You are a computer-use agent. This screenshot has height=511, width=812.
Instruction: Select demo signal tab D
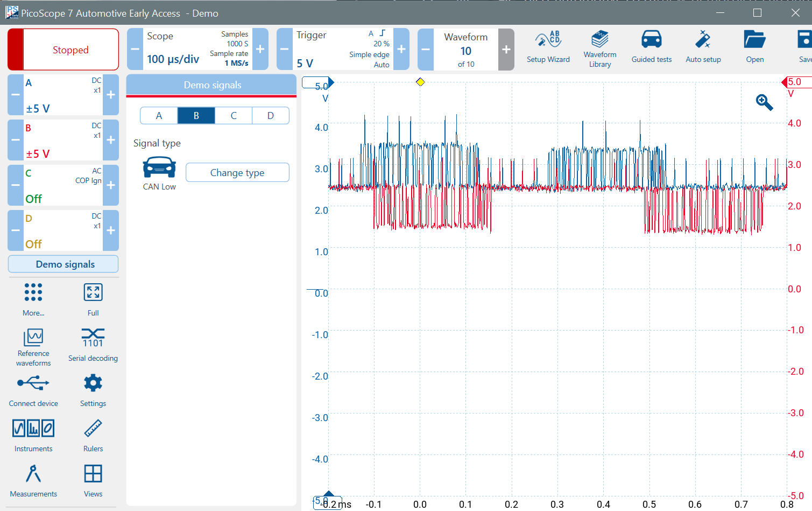tap(271, 116)
